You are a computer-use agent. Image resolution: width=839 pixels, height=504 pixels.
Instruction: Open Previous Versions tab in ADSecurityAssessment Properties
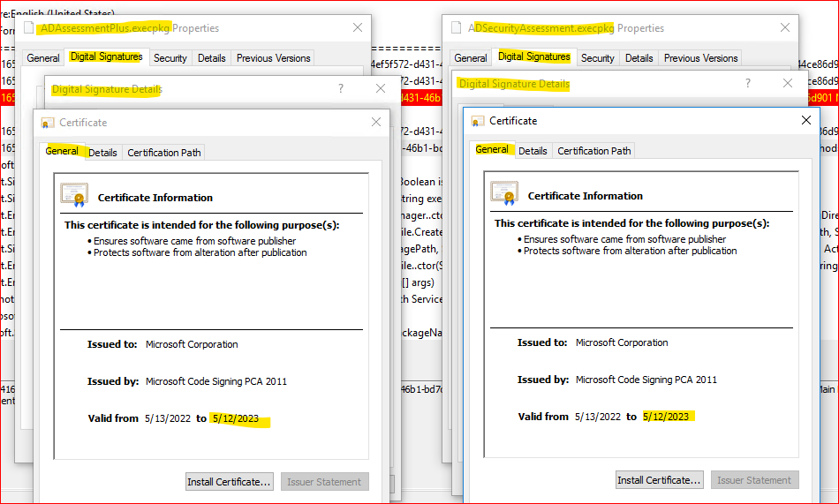(701, 57)
